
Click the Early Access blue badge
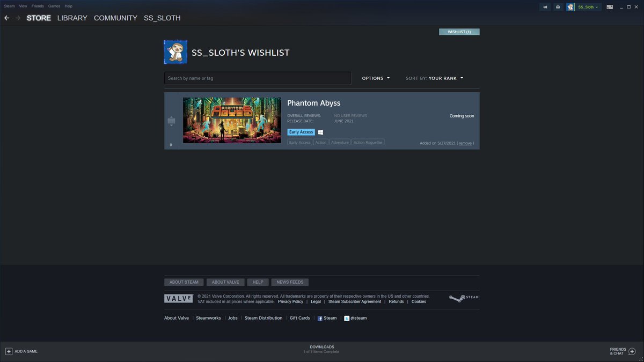[301, 132]
